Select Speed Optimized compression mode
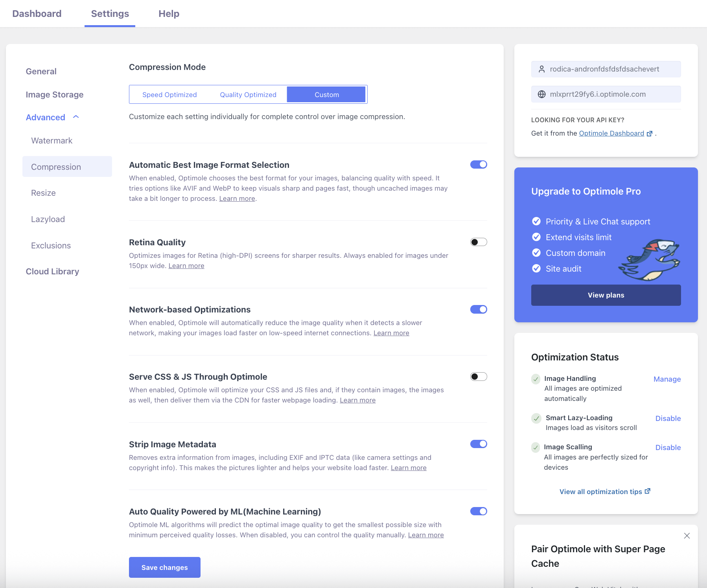This screenshot has height=588, width=707. 169,95
